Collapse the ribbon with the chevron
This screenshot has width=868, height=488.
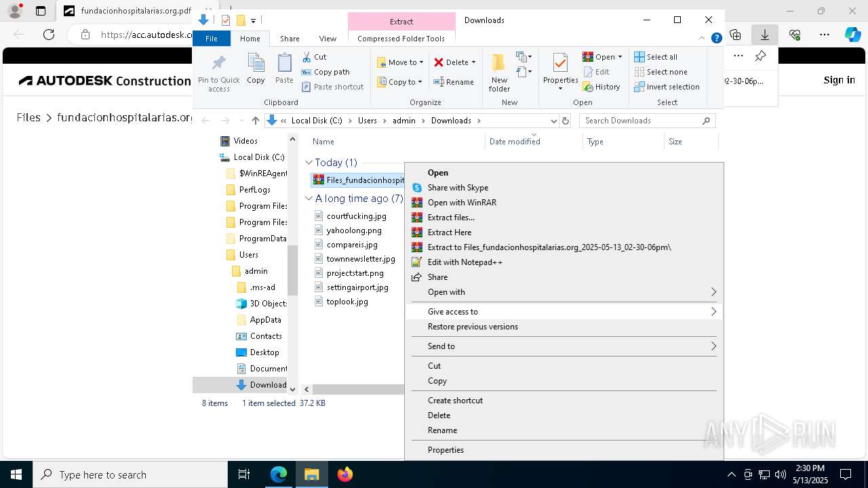[703, 39]
